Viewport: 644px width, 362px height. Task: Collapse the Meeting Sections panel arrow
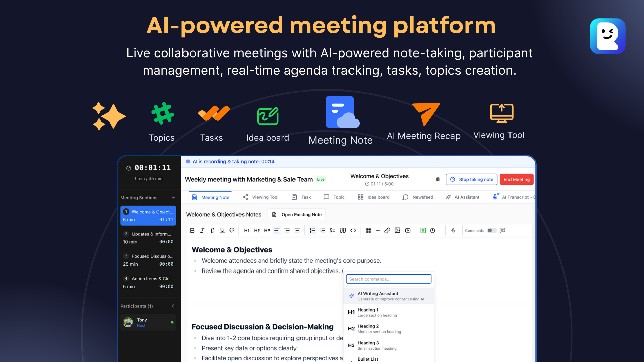click(173, 198)
